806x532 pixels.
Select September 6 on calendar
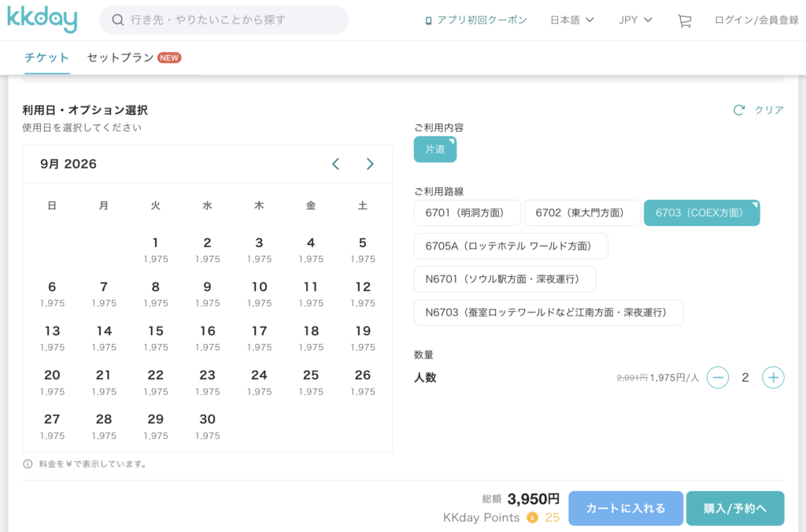(x=52, y=294)
